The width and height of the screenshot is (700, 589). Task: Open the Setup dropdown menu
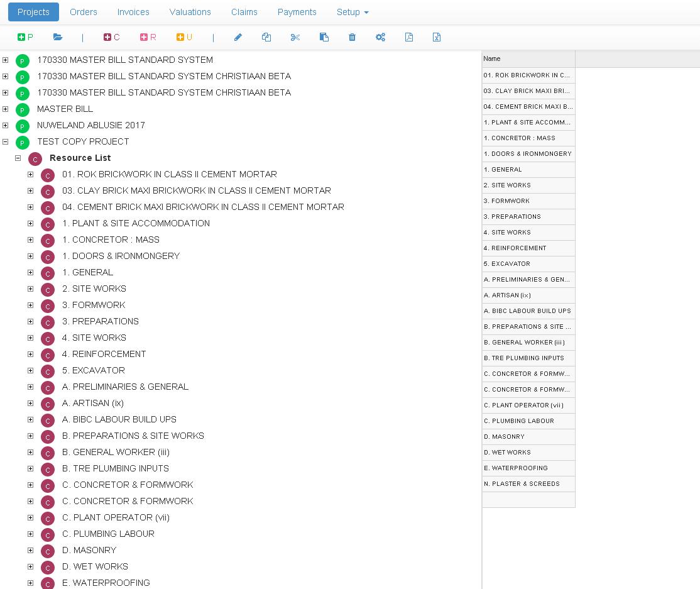(353, 12)
